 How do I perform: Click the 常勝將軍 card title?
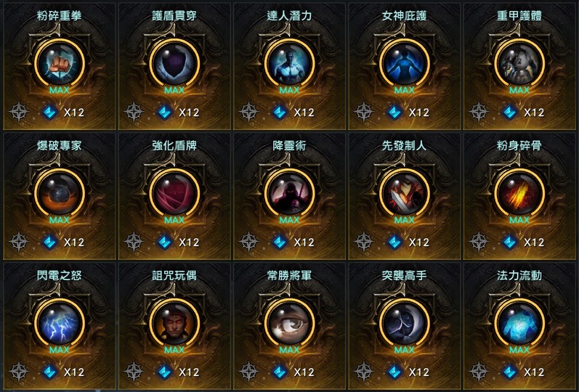289,275
